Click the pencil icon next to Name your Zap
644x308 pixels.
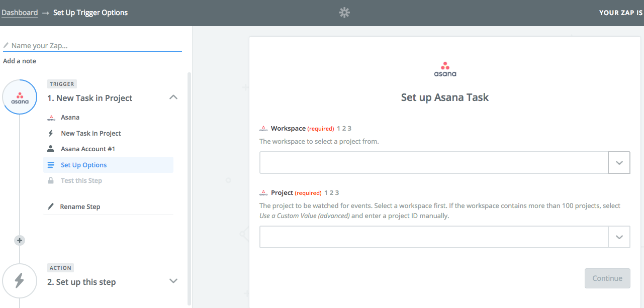(6, 45)
